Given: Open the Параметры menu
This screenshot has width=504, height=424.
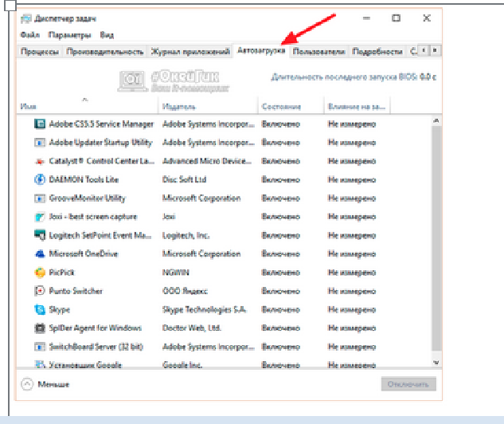Looking at the screenshot, I should 70,35.
